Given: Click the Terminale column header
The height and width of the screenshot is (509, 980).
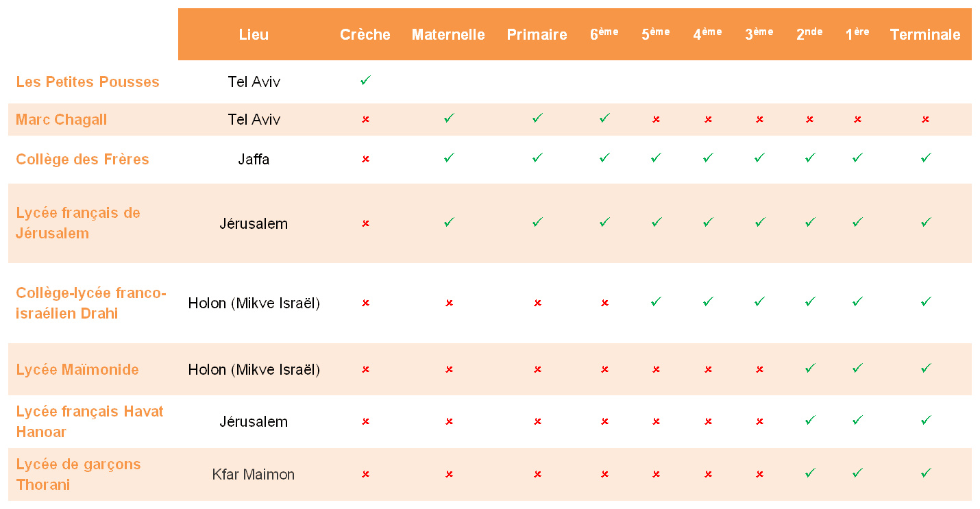Looking at the screenshot, I should [924, 35].
